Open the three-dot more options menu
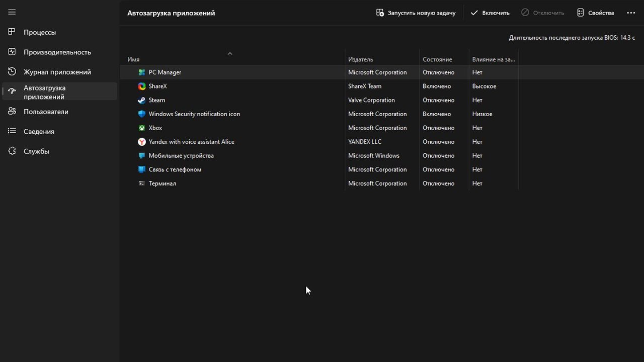 [x=631, y=13]
